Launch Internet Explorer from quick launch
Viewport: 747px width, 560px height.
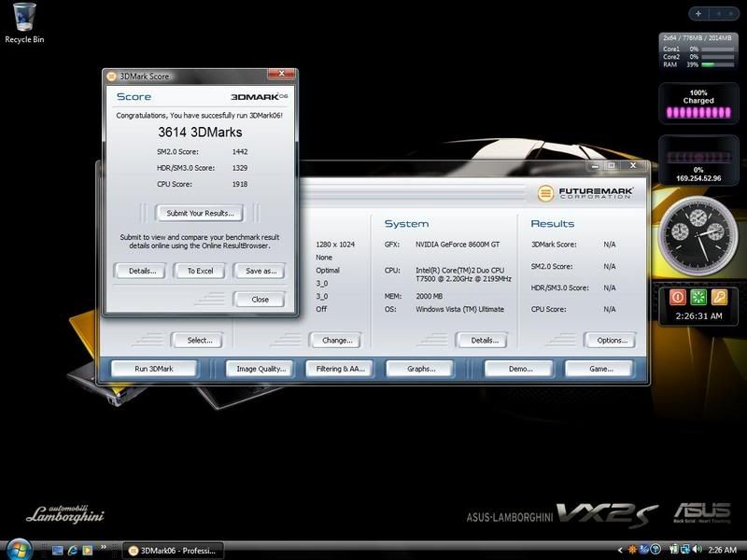(73, 551)
